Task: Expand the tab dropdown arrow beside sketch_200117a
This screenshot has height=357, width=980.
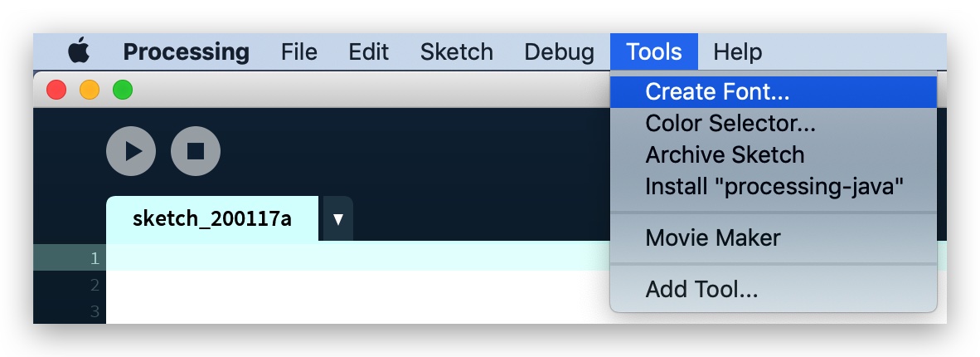Action: [337, 218]
